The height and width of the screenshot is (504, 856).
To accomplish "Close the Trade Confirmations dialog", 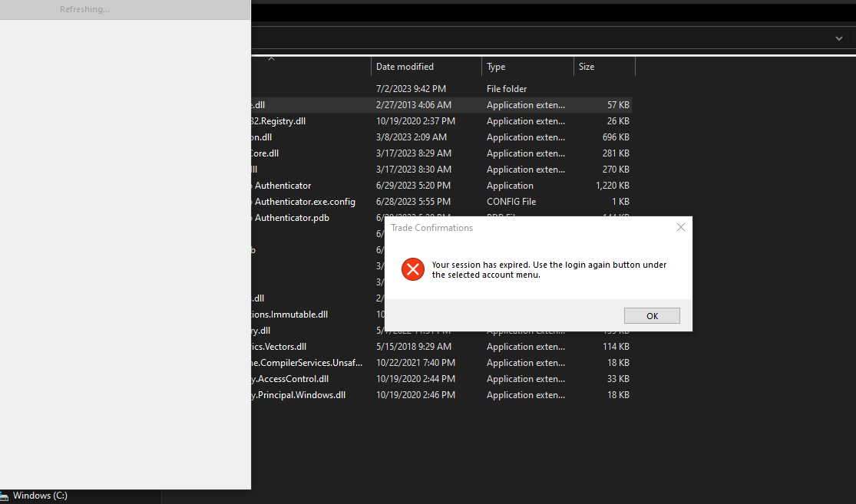I will pyautogui.click(x=680, y=227).
